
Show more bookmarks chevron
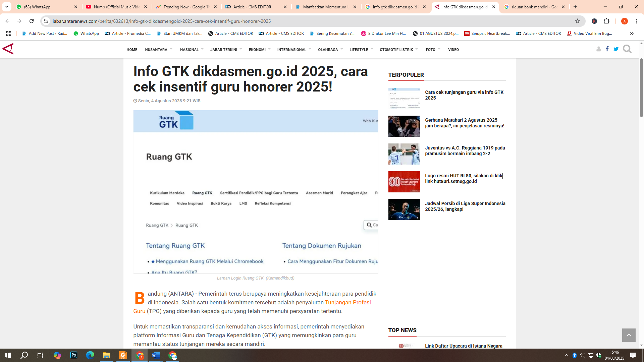(632, 34)
